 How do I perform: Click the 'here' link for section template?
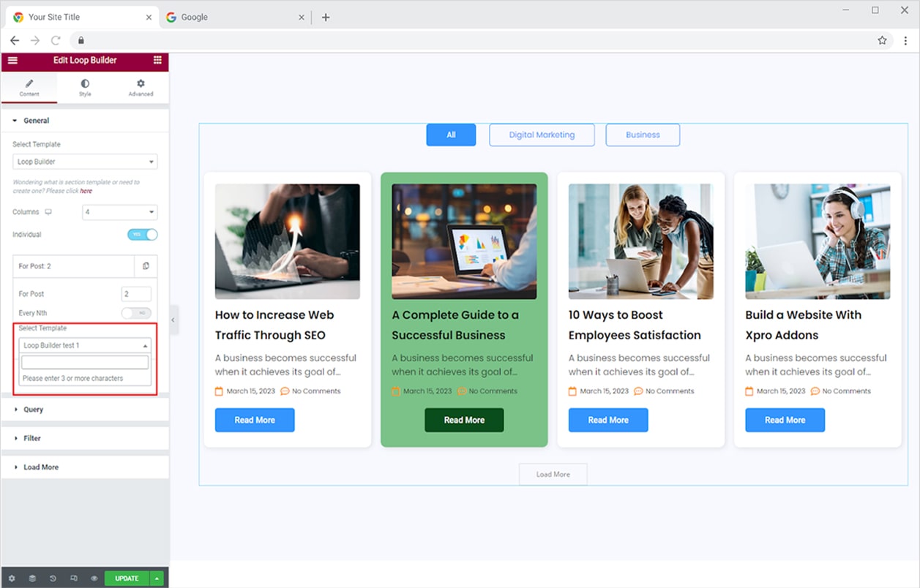click(86, 191)
